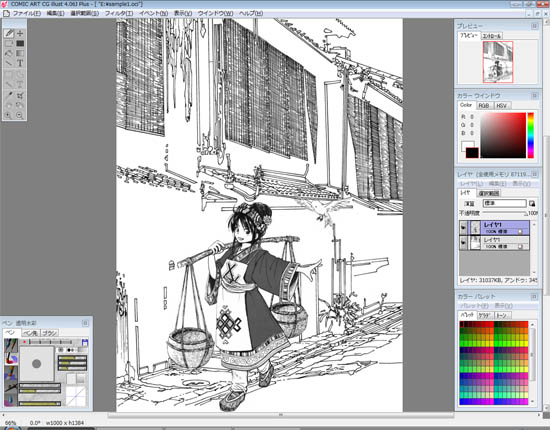Click the Zoom In magnifier tool
Screen dimensions: 550x430
click(9, 115)
